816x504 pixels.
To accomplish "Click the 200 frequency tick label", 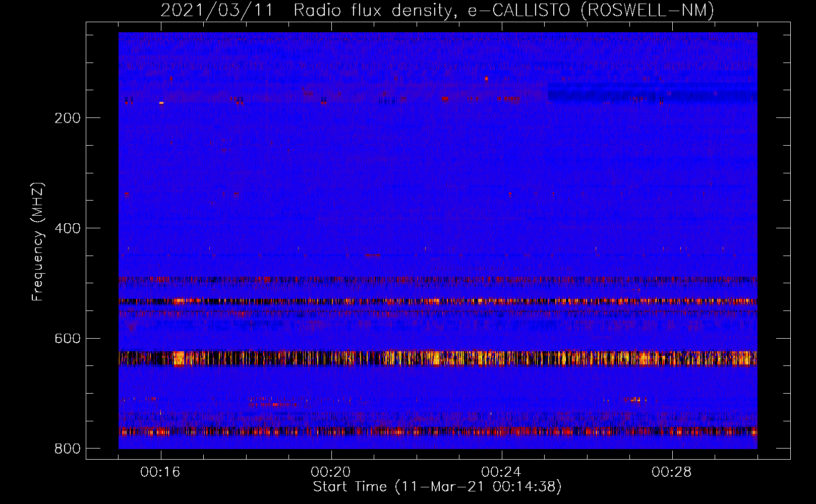I will click(x=68, y=118).
